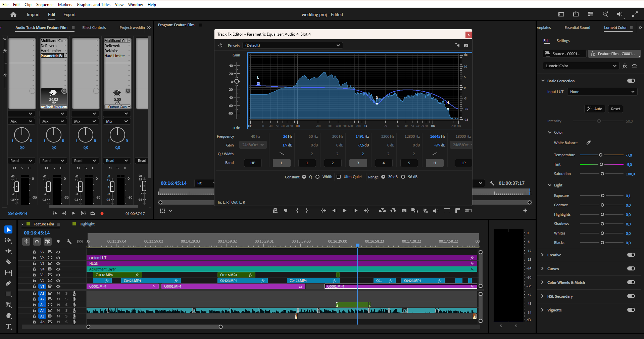
Task: Open the Lumetri Color effect dropdown
Action: click(x=581, y=66)
